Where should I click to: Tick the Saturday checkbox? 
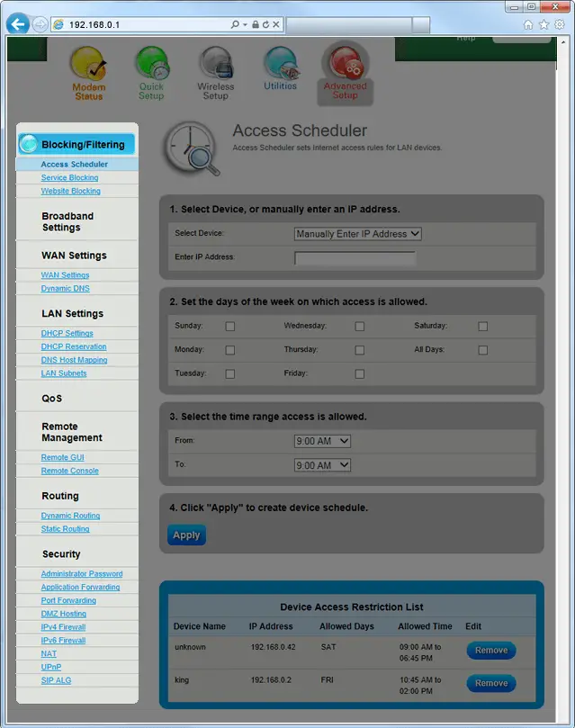(x=483, y=327)
